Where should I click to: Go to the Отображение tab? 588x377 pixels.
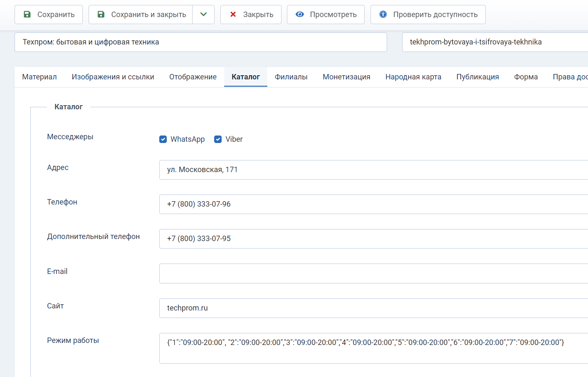(193, 77)
